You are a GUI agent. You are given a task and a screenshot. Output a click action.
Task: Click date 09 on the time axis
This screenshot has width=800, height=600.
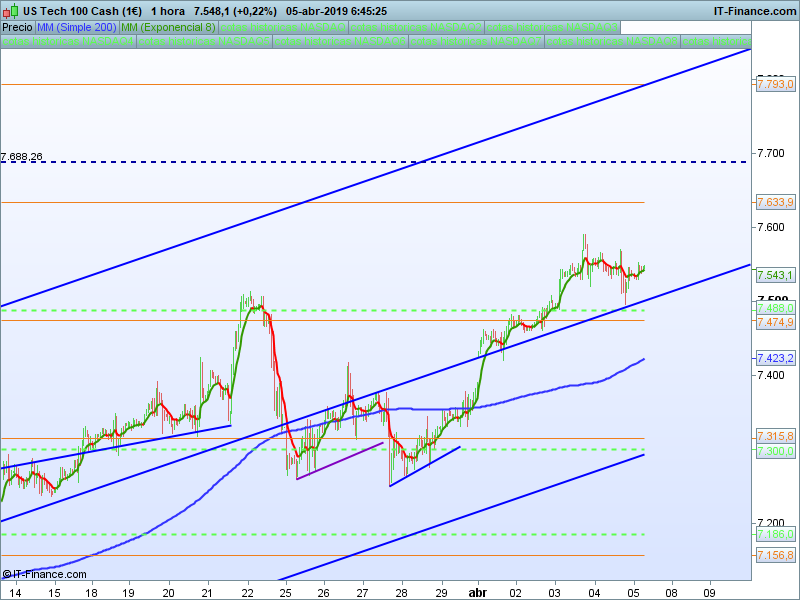point(710,593)
